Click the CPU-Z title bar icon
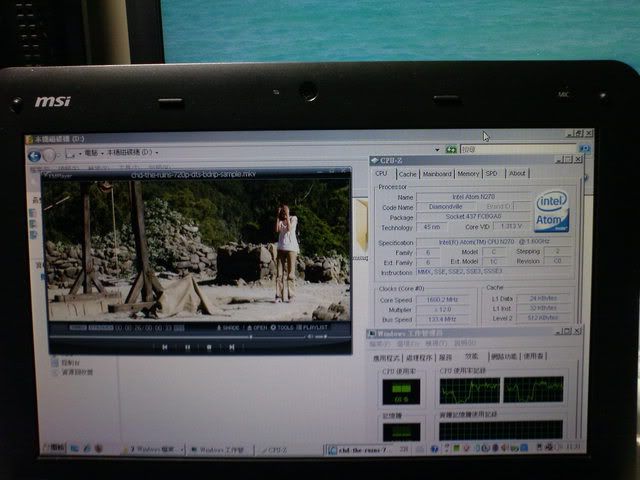The width and height of the screenshot is (640, 480). tap(375, 160)
